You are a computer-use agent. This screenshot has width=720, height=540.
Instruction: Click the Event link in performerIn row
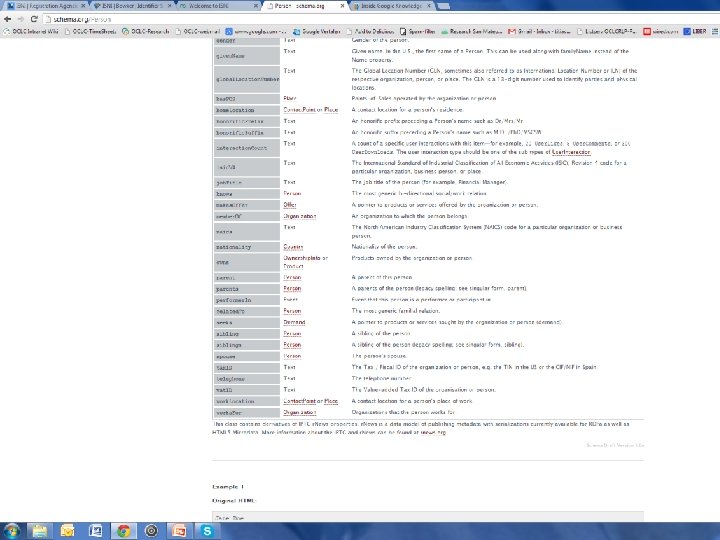tap(290, 300)
